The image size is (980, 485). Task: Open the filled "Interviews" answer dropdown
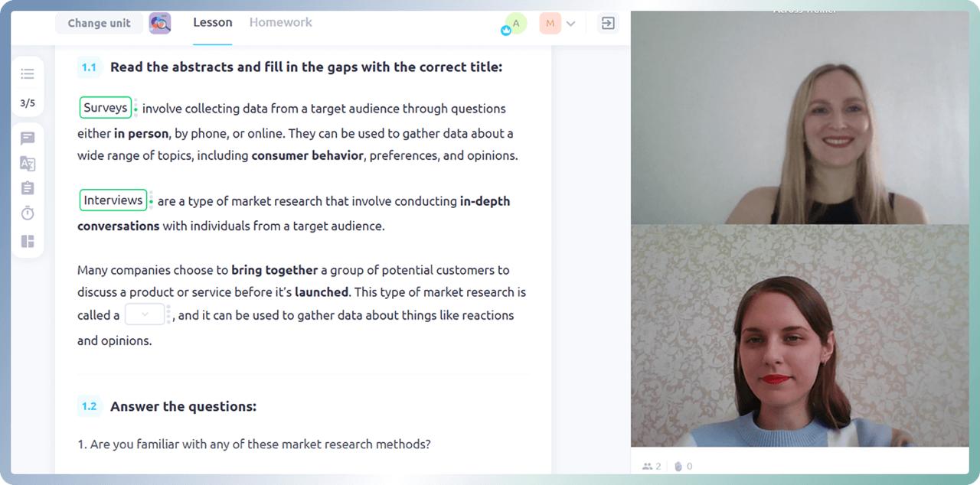(113, 200)
